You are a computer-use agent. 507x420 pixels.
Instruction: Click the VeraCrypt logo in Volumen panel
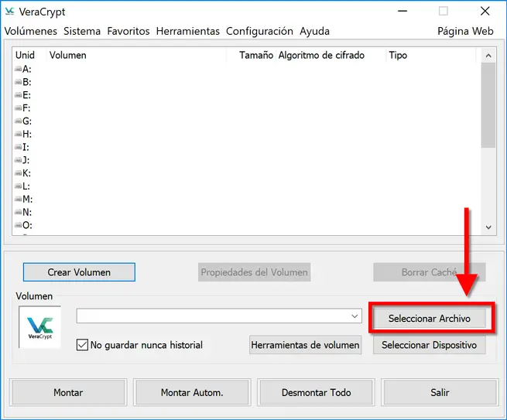click(40, 327)
